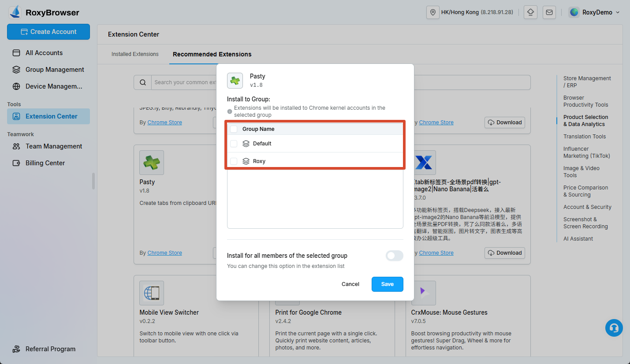Click the CrxMouse Mouse Gestures card icon
Screen dimensions: 630x364
[424, 293]
